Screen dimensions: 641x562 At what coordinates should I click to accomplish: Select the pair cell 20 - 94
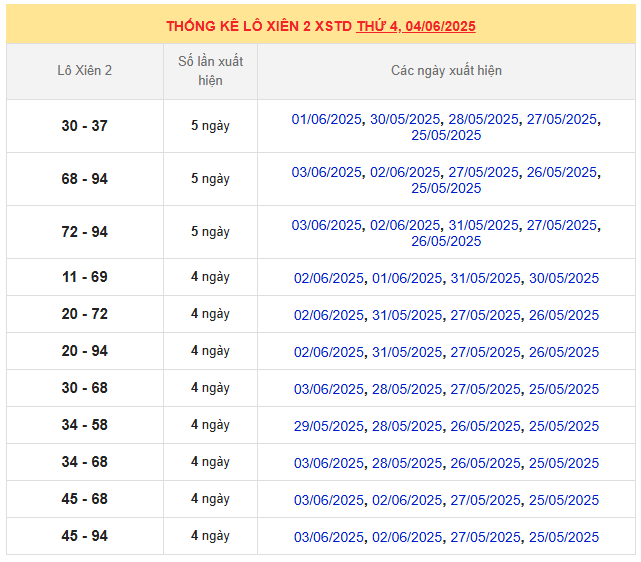point(85,351)
